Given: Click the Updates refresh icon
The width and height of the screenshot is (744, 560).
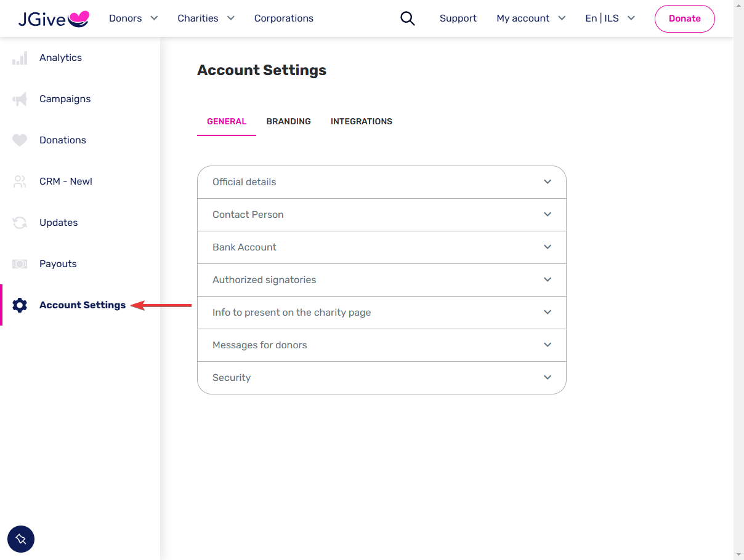Looking at the screenshot, I should click(20, 223).
